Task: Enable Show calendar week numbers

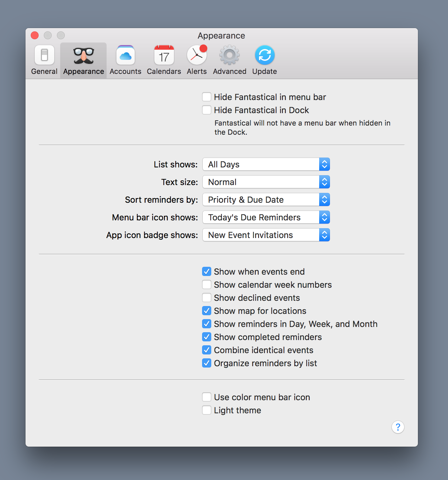Action: click(x=206, y=284)
